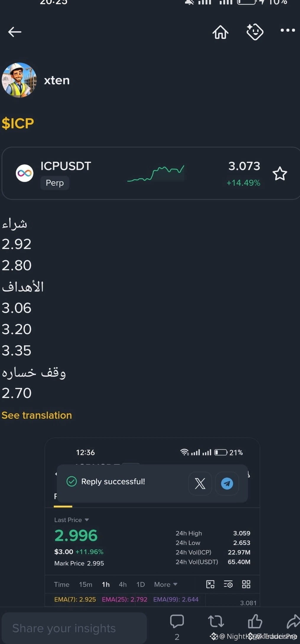The height and width of the screenshot is (644, 300).
Task: Tap the repost arrows icon
Action: (x=216, y=621)
